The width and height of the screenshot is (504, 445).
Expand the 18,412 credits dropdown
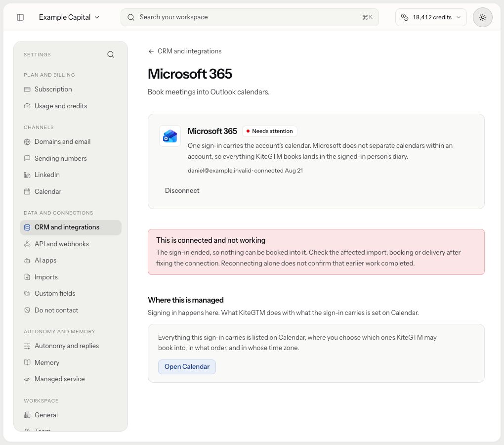(x=431, y=17)
